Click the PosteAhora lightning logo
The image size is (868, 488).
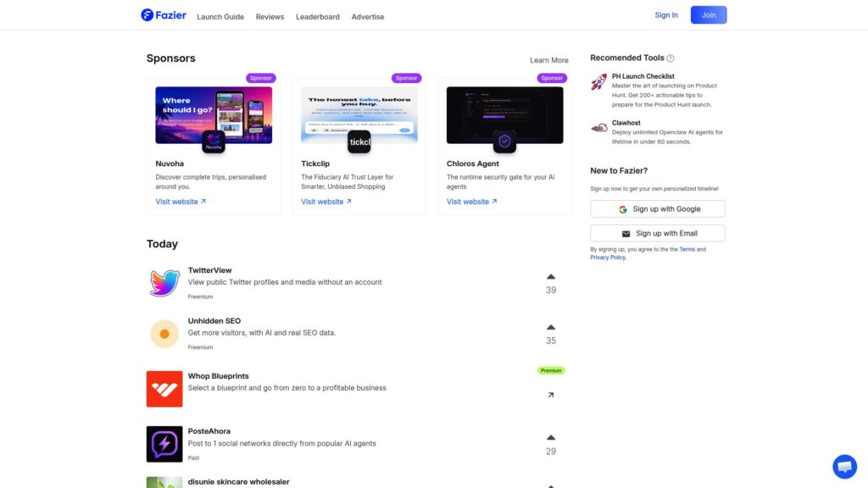(164, 444)
